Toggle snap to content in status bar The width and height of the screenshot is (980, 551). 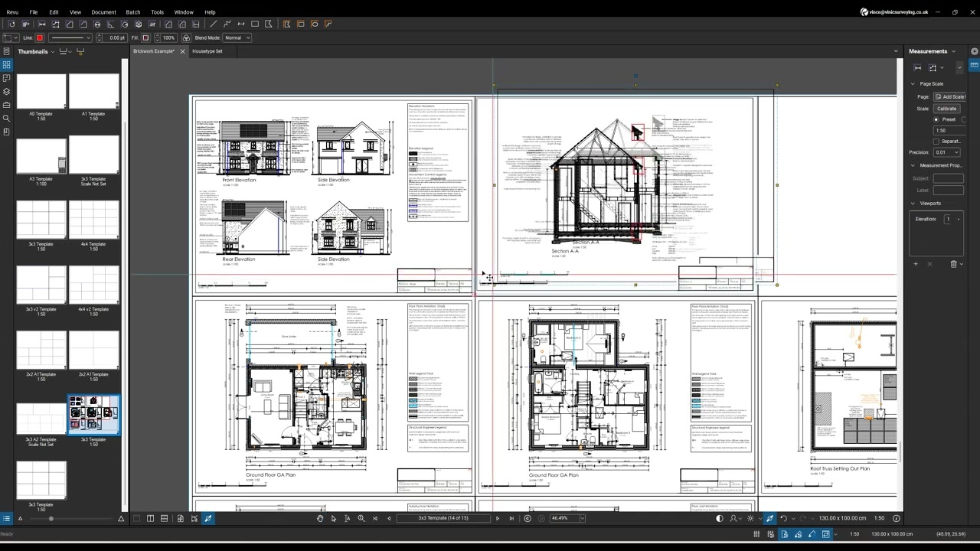[x=784, y=533]
